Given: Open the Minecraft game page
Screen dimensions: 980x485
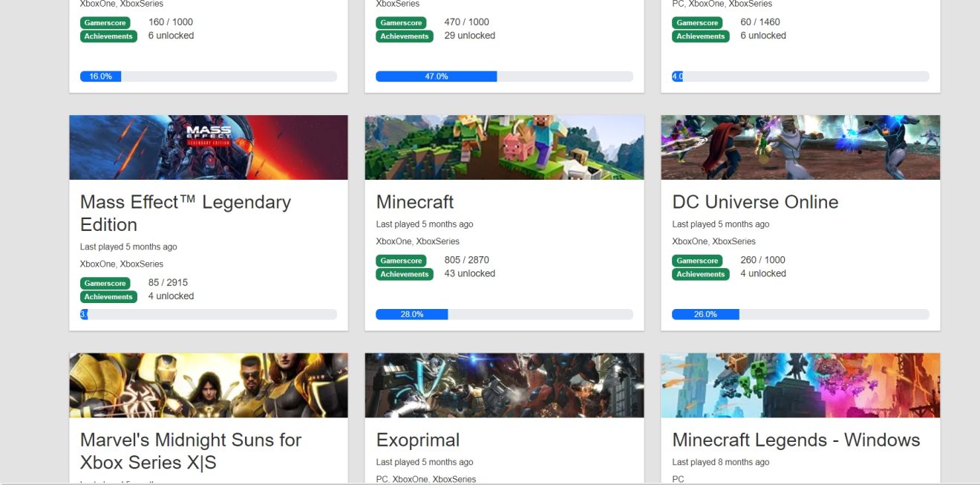Looking at the screenshot, I should pyautogui.click(x=414, y=201).
